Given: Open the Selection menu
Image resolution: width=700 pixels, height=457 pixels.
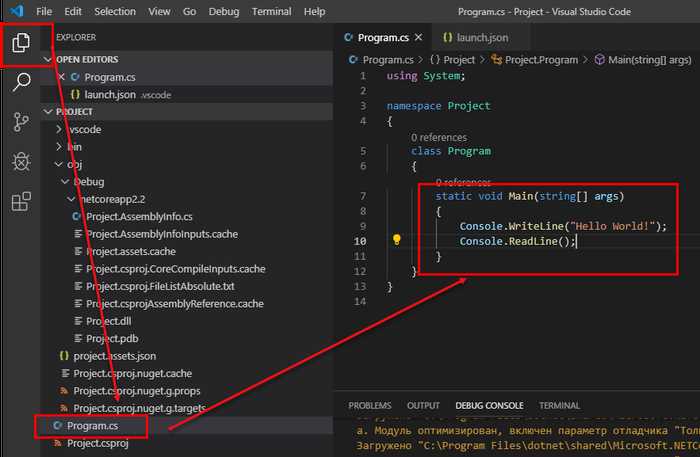Looking at the screenshot, I should point(114,11).
